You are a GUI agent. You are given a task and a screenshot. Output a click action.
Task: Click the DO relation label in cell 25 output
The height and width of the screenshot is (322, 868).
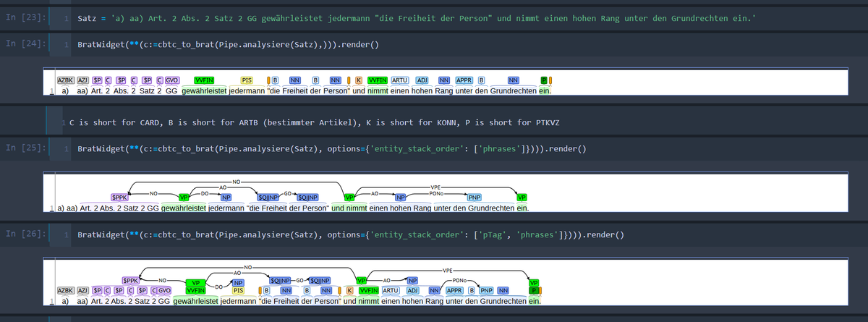205,194
